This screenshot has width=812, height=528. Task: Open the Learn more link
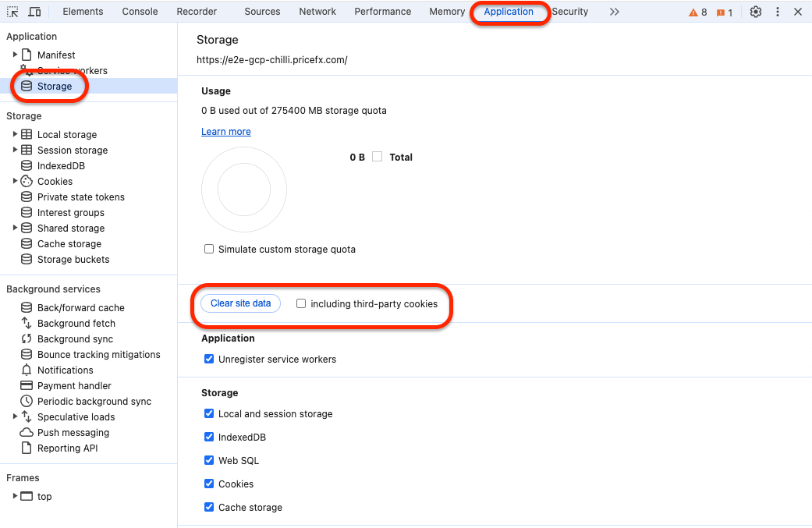[x=225, y=131]
